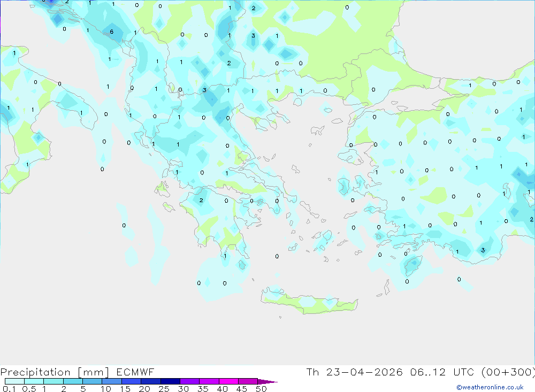The width and height of the screenshot is (535, 392).
Task: Click the 0.1–0.5 mm palest cyan legend swatch
Action: tap(14, 381)
